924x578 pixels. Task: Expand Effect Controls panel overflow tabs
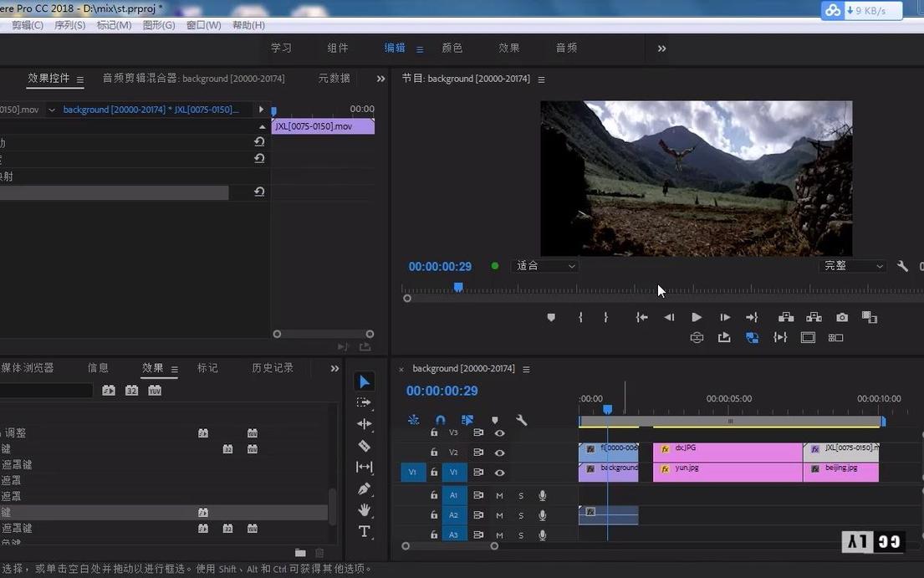click(380, 79)
